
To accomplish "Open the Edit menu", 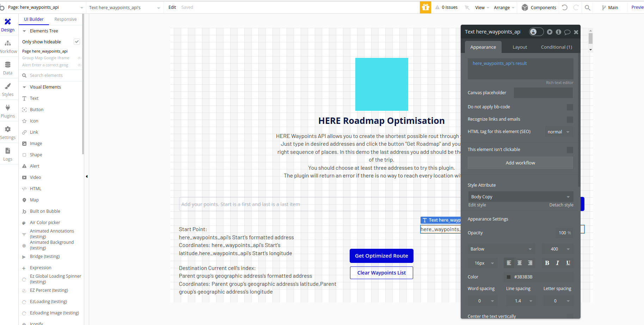I will click(172, 7).
